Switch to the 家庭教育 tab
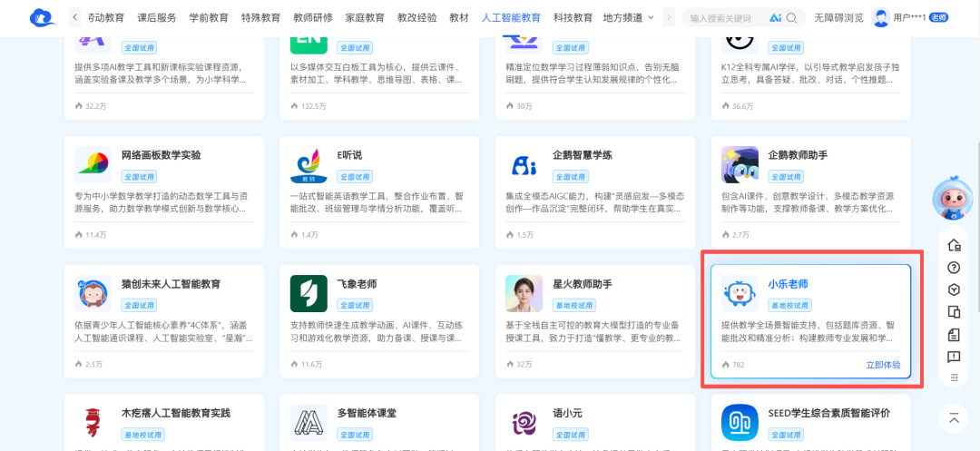This screenshot has height=451, width=980. point(365,17)
